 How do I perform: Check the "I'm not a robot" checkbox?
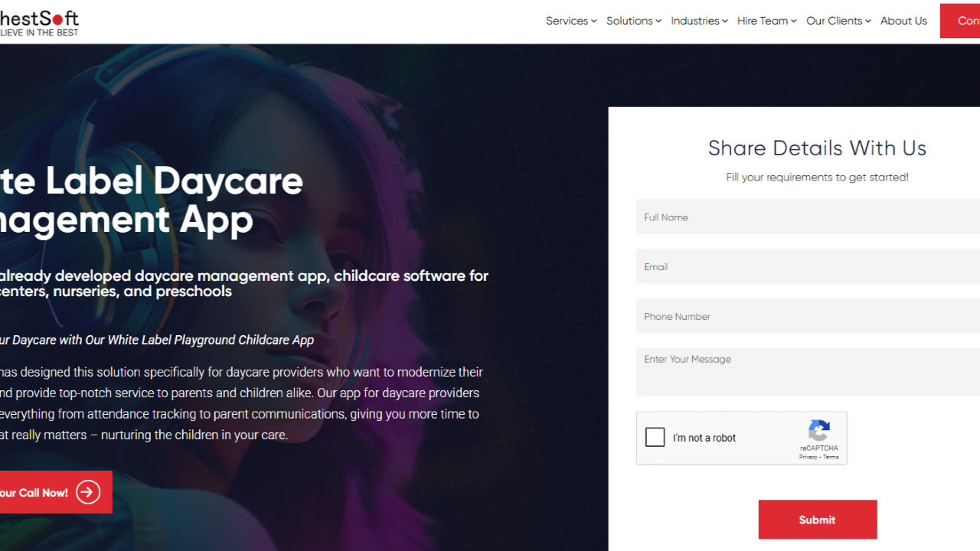pyautogui.click(x=655, y=438)
